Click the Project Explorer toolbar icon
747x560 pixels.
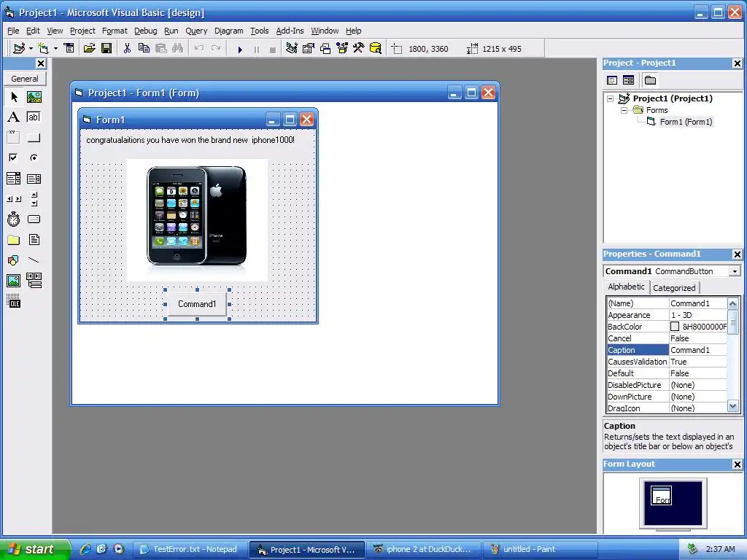click(292, 49)
